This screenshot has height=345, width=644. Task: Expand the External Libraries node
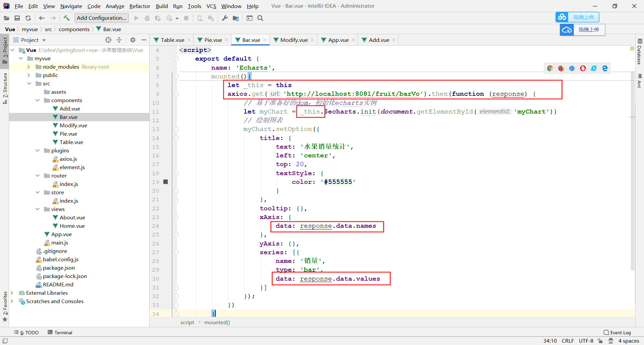tap(12, 293)
